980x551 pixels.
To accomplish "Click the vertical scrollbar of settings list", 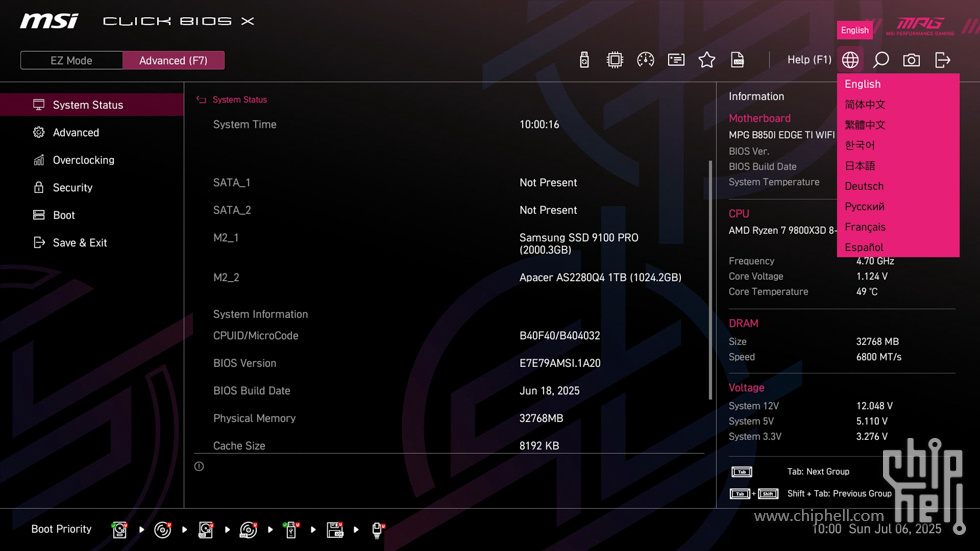I will [x=710, y=280].
